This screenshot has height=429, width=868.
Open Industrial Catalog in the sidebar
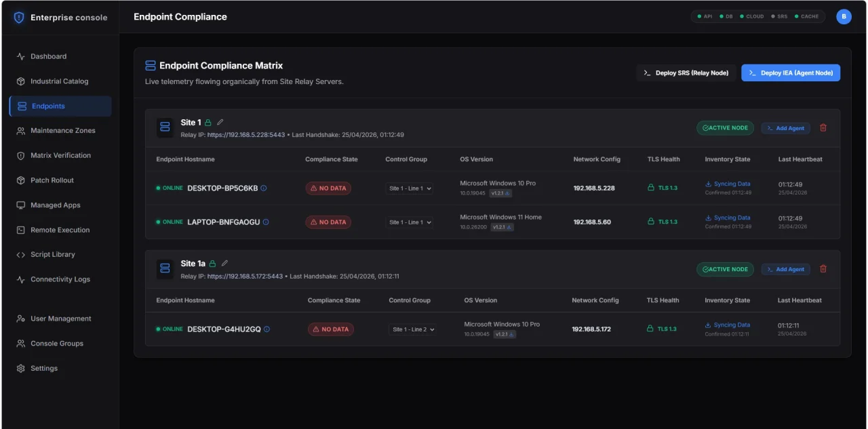click(60, 81)
